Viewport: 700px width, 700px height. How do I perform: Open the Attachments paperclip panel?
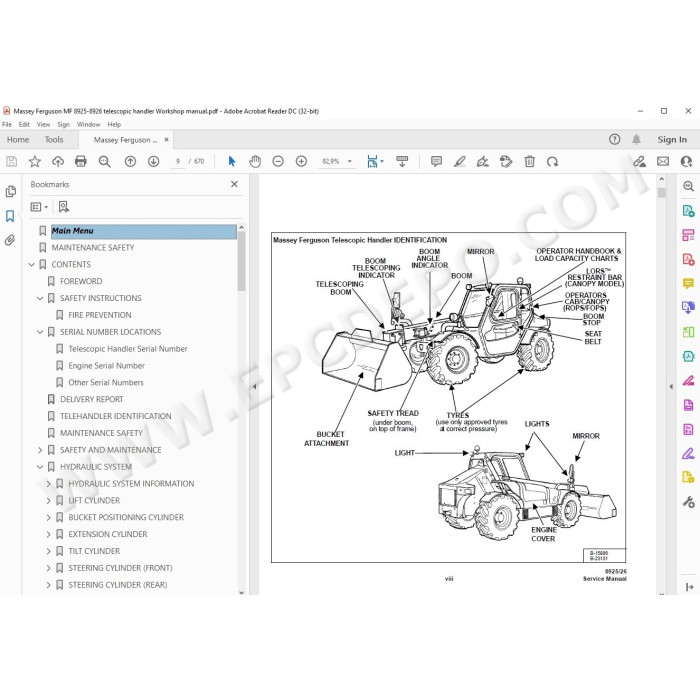click(10, 240)
